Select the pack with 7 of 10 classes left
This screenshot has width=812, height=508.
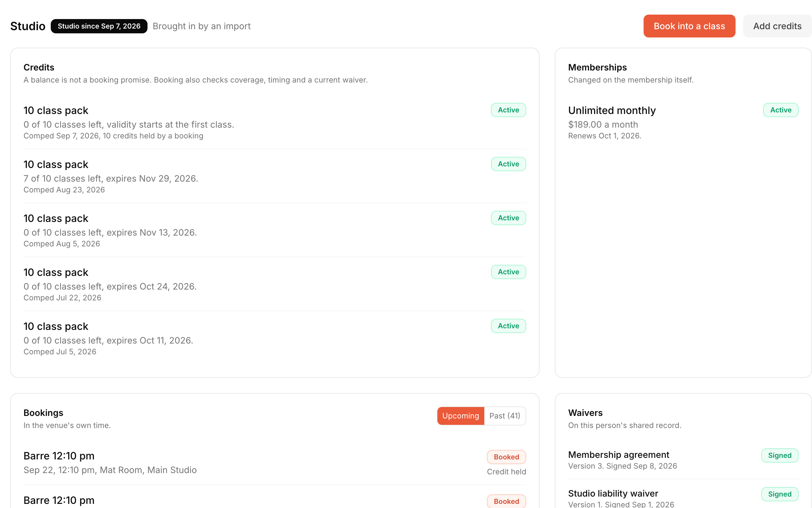274,176
